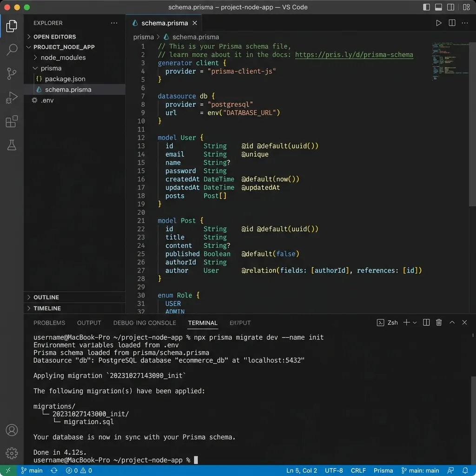The height and width of the screenshot is (476, 476).
Task: Open the Manage gear settings icon
Action: pyautogui.click(x=12, y=453)
